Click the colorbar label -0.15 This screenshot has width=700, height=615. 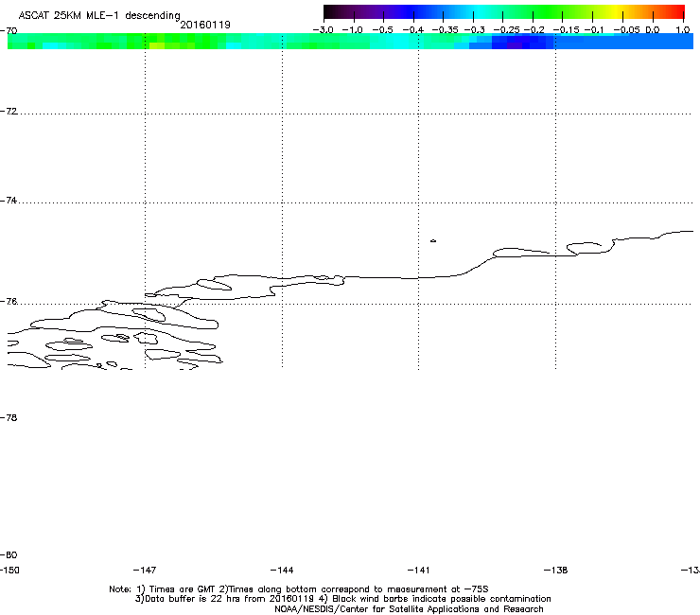click(x=566, y=30)
